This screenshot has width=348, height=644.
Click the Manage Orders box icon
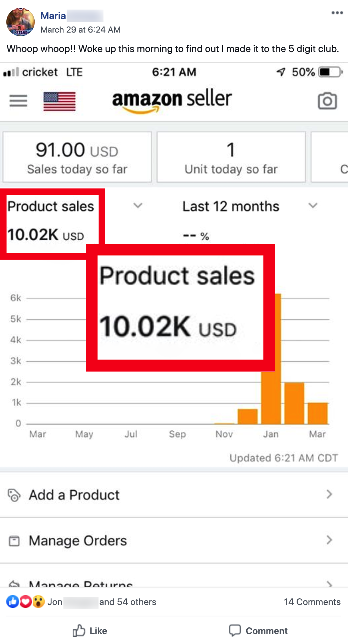point(14,541)
